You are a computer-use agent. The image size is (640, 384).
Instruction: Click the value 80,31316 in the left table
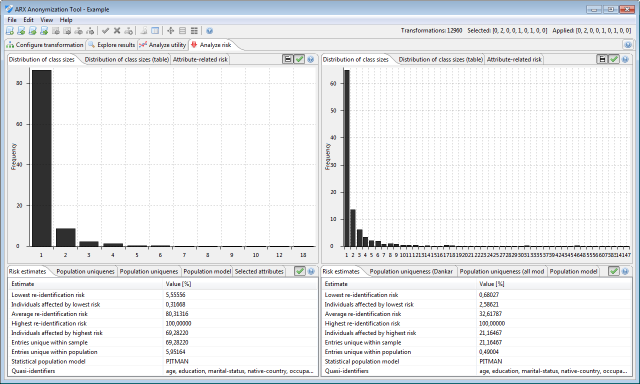177,314
